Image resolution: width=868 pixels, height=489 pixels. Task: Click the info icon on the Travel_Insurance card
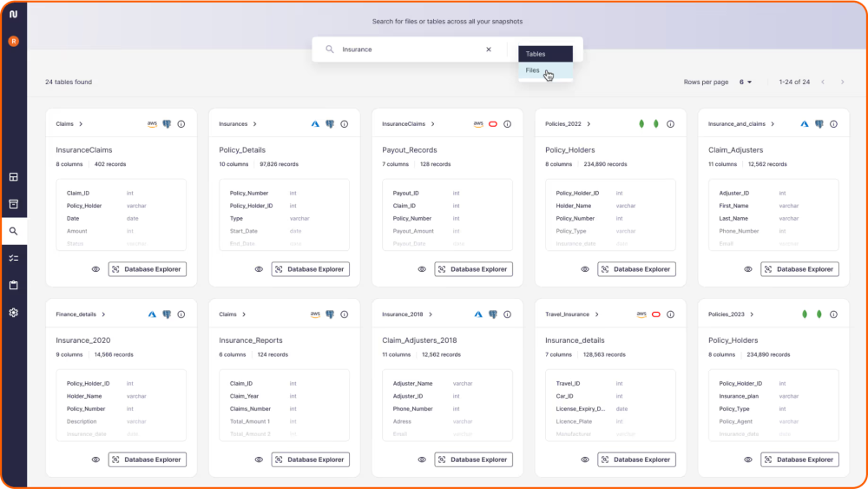tap(670, 314)
